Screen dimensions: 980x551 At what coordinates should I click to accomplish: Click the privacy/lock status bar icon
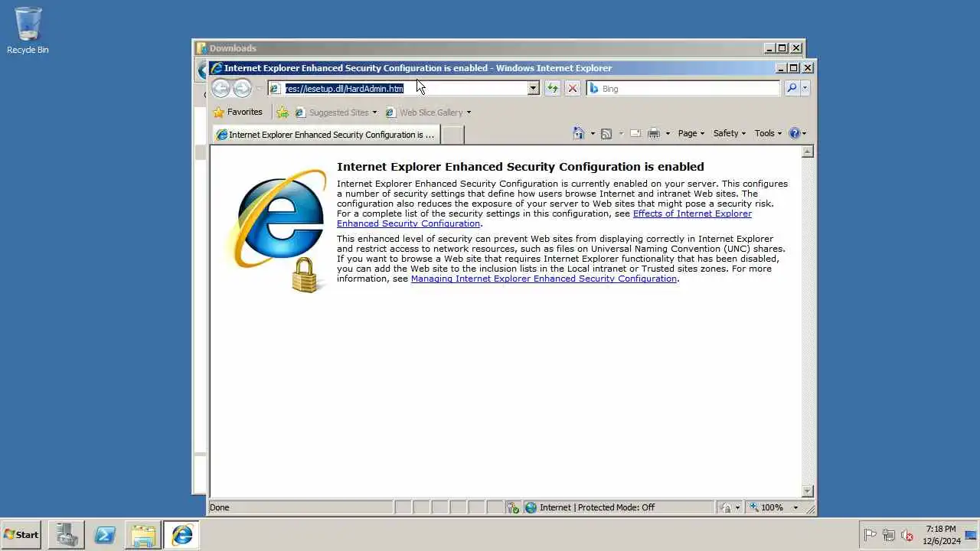coord(725,507)
